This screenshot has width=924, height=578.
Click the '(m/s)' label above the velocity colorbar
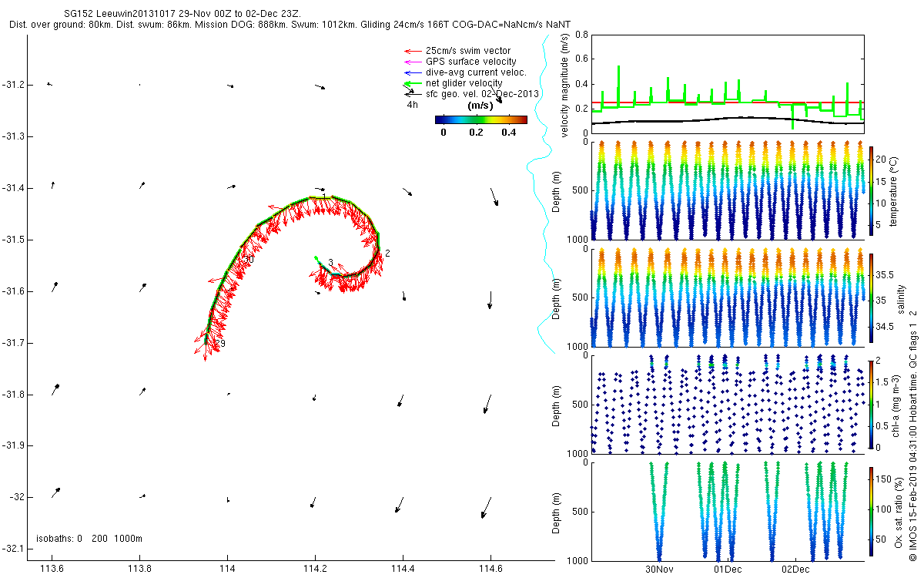tap(480, 106)
